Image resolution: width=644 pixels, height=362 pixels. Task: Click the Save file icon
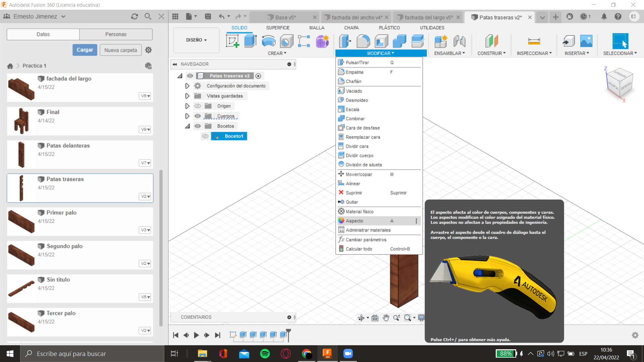click(x=208, y=16)
